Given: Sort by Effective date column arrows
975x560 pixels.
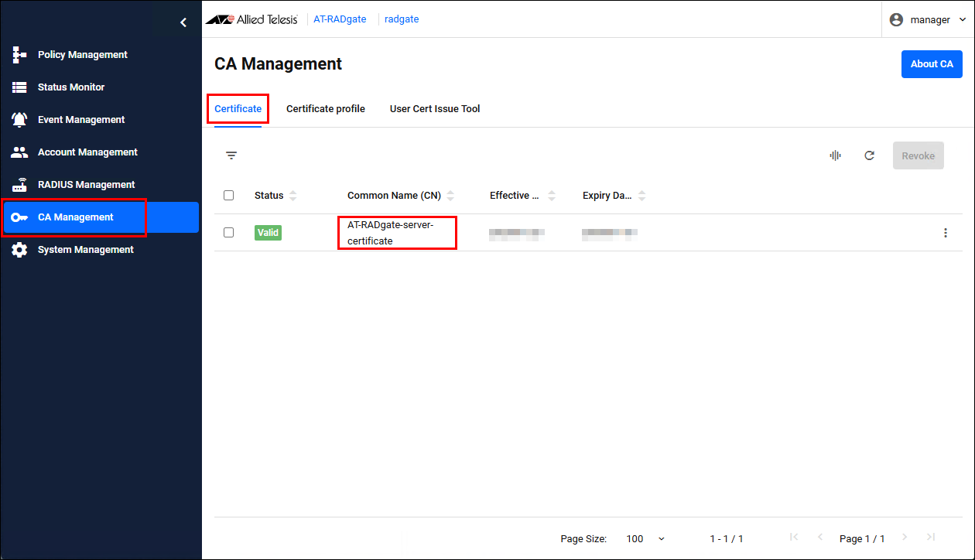Looking at the screenshot, I should (x=552, y=196).
